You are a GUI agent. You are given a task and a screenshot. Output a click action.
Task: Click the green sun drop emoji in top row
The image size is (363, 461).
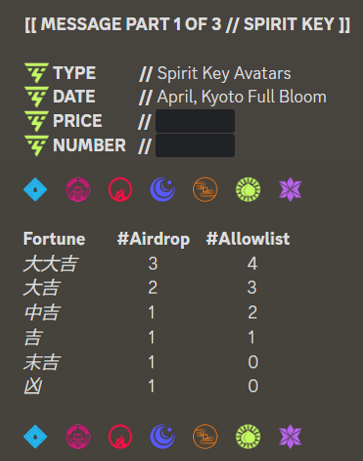point(248,189)
